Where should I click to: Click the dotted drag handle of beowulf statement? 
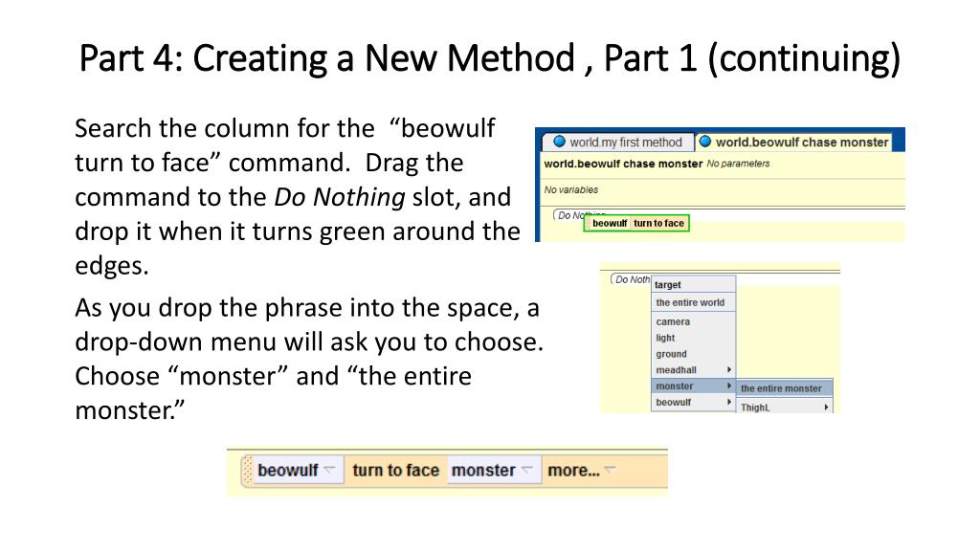pos(248,470)
